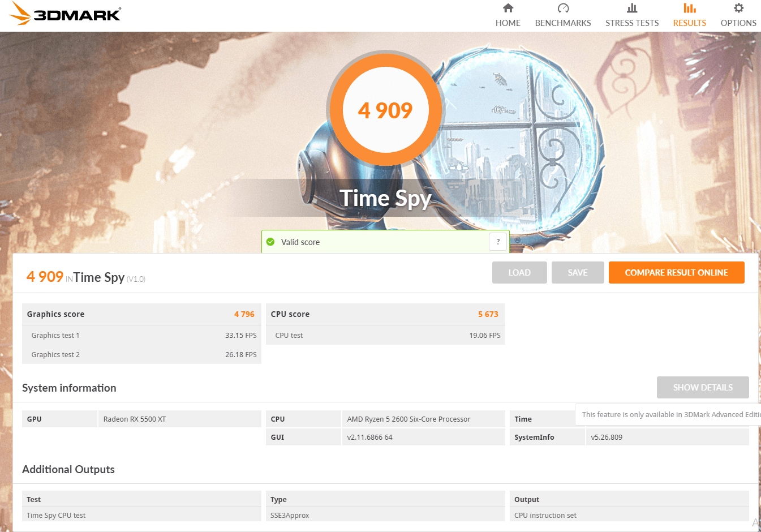The image size is (761, 532).
Task: Click the Graphics score row header
Action: [141, 314]
